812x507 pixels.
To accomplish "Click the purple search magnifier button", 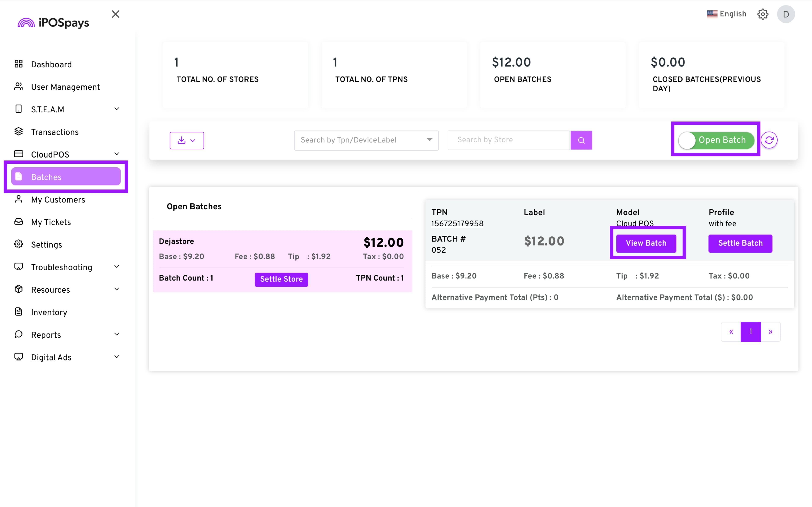I will coord(581,140).
